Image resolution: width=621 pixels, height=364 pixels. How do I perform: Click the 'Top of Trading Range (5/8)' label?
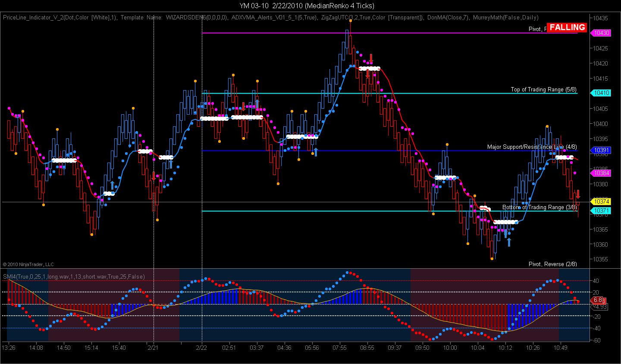[x=544, y=90]
